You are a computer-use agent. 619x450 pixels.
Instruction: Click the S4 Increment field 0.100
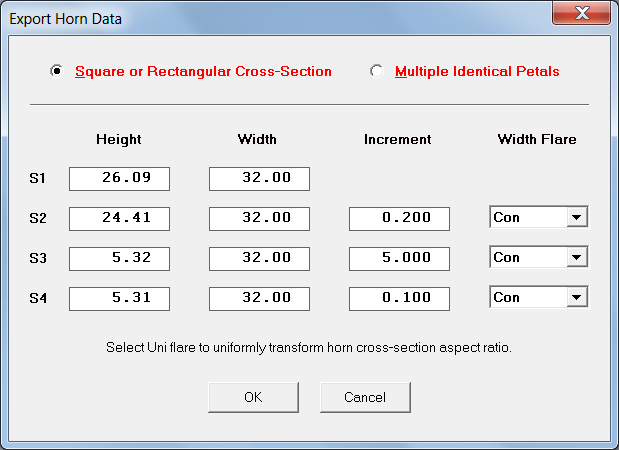pyautogui.click(x=399, y=299)
